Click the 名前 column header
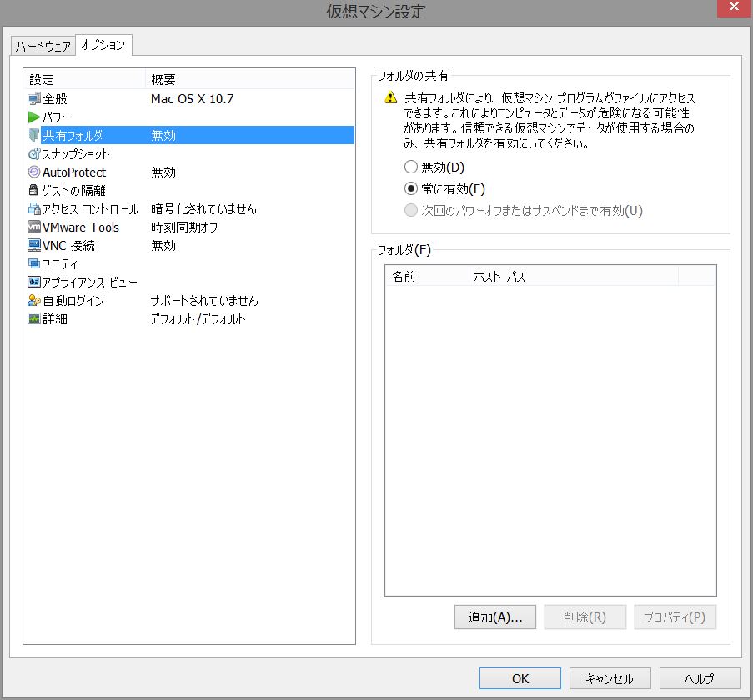Image resolution: width=753 pixels, height=700 pixels. (427, 277)
